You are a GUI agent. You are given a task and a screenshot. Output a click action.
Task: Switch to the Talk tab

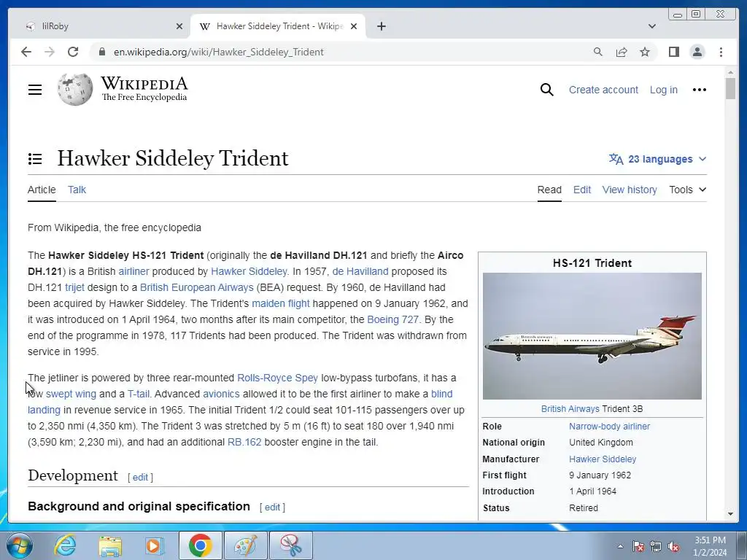point(77,190)
